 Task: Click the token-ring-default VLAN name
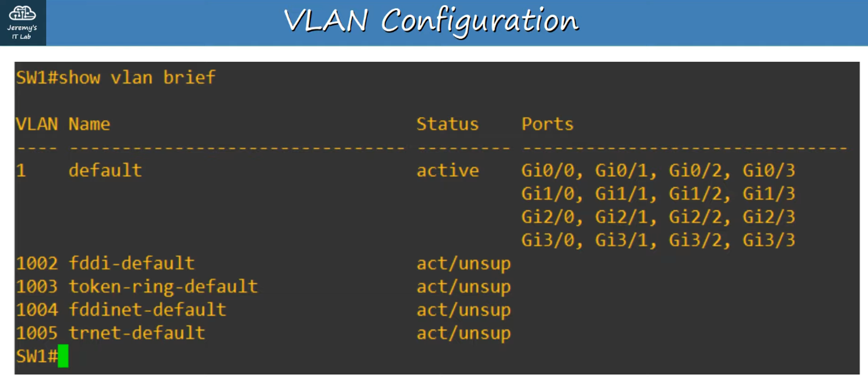tap(163, 287)
